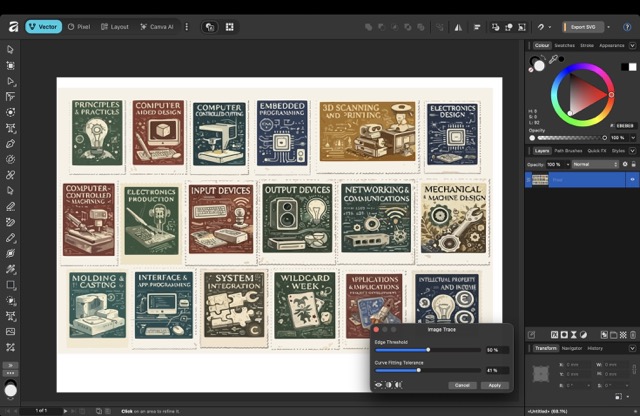Click the help question mark icon

pyautogui.click(x=627, y=27)
